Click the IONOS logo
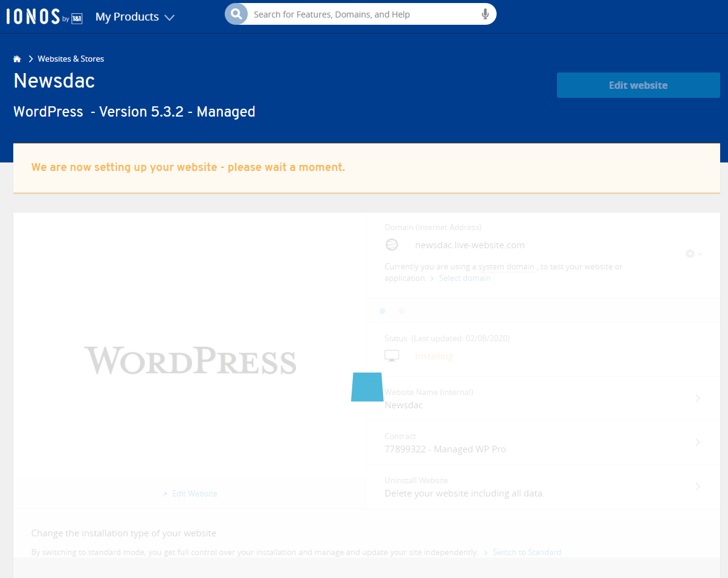 (x=44, y=17)
